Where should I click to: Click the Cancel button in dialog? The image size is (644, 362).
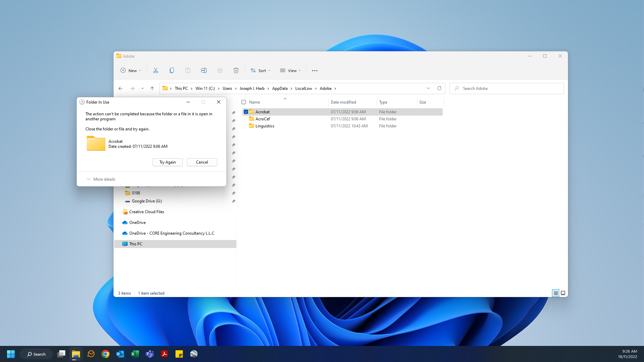pos(202,162)
